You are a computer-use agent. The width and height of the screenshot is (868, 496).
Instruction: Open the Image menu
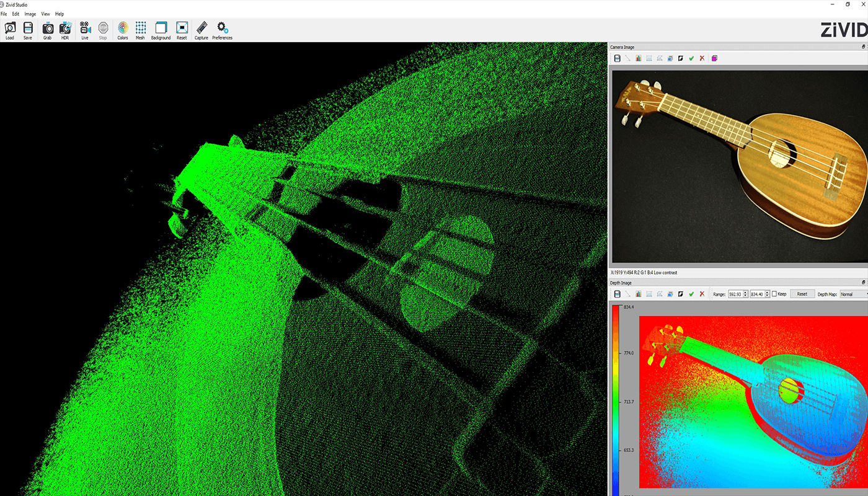click(30, 13)
